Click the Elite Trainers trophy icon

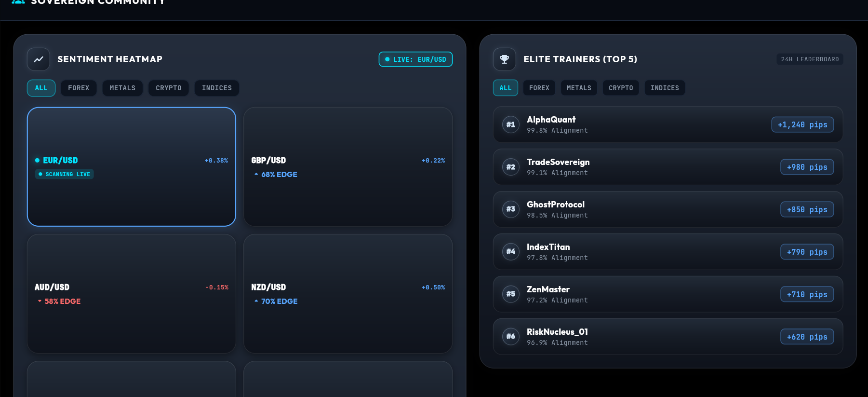tap(505, 59)
